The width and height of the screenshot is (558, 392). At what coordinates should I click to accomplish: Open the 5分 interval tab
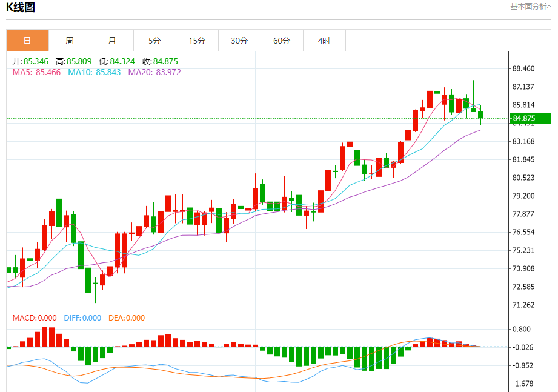click(x=154, y=41)
